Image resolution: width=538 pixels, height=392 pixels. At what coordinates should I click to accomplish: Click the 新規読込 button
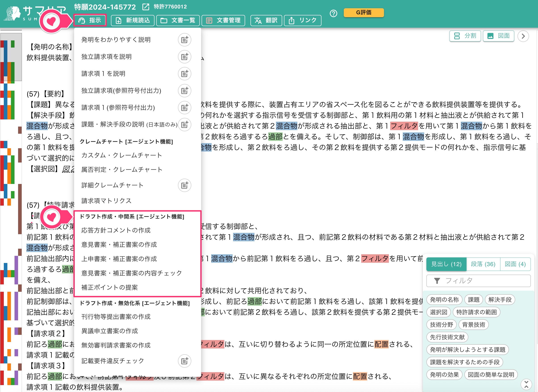(x=133, y=20)
